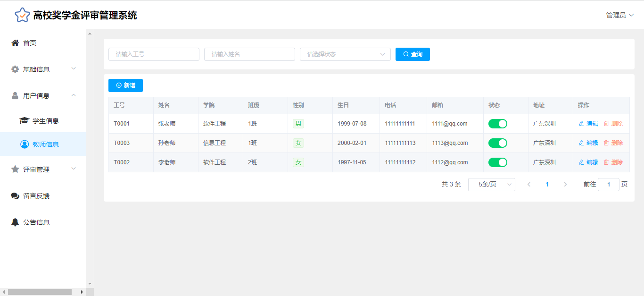This screenshot has width=644, height=296.
Task: Turn off status switch for T0002
Action: [x=497, y=162]
